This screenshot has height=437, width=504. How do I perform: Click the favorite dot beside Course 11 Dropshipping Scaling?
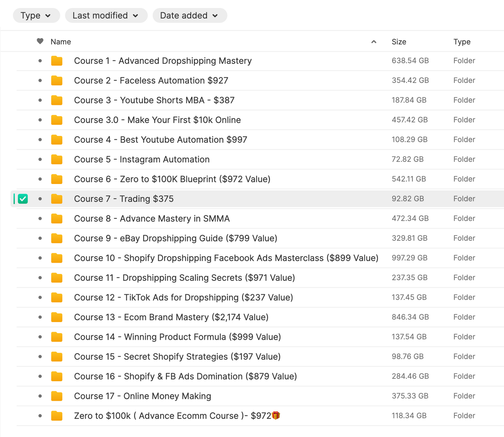(x=40, y=278)
